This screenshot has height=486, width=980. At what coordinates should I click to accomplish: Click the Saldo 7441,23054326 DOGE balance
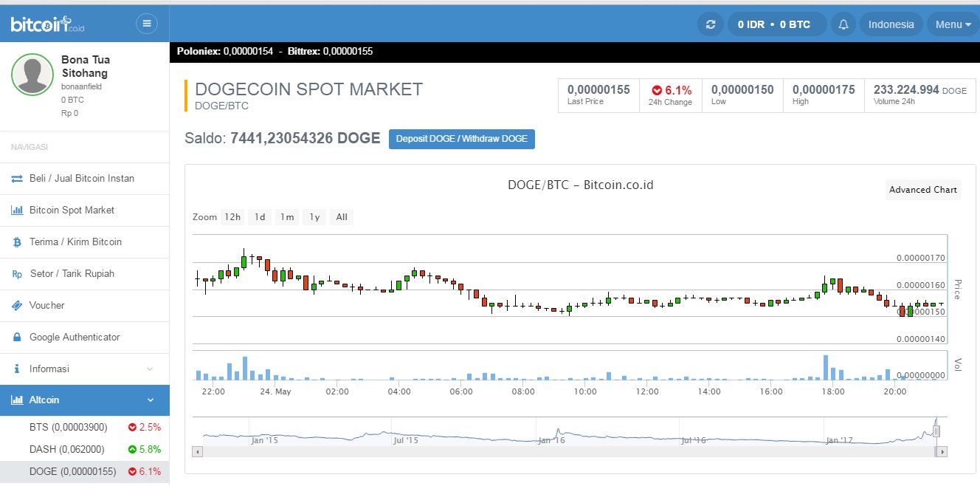283,138
